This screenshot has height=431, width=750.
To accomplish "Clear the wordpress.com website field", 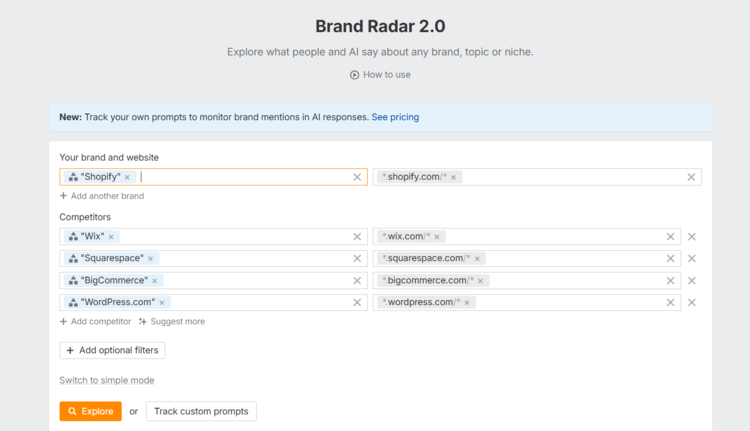I will 670,302.
